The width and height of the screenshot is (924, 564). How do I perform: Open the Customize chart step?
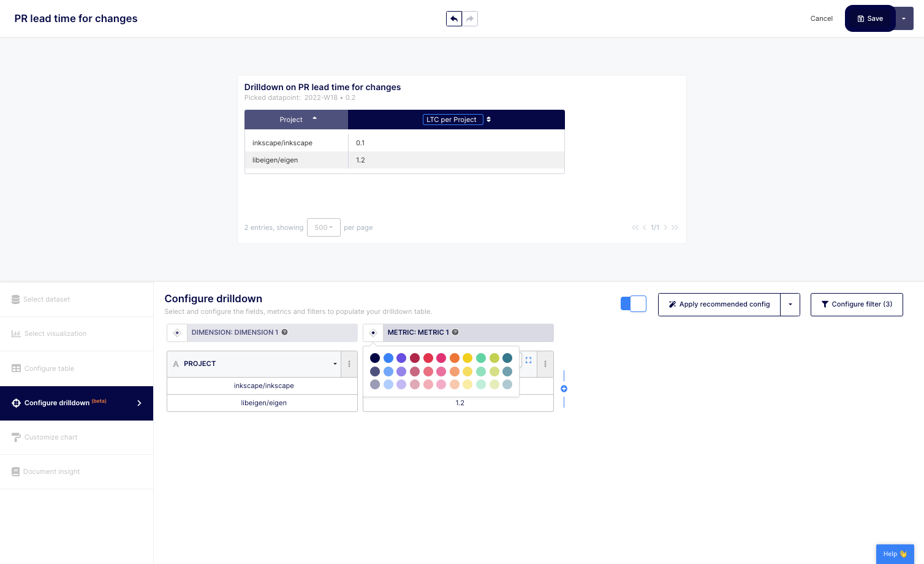[x=51, y=438]
